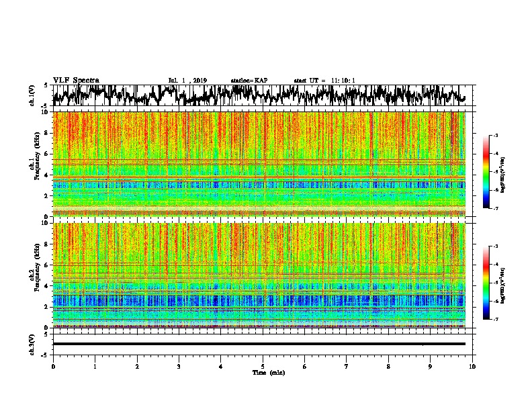
Task: Select the "start UT = 11:10:1" text
Action: 324,81
